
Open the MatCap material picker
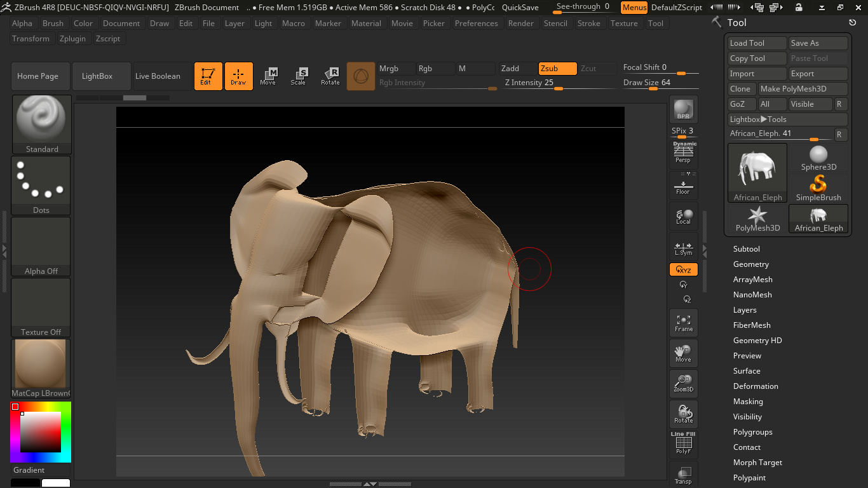[x=41, y=369]
